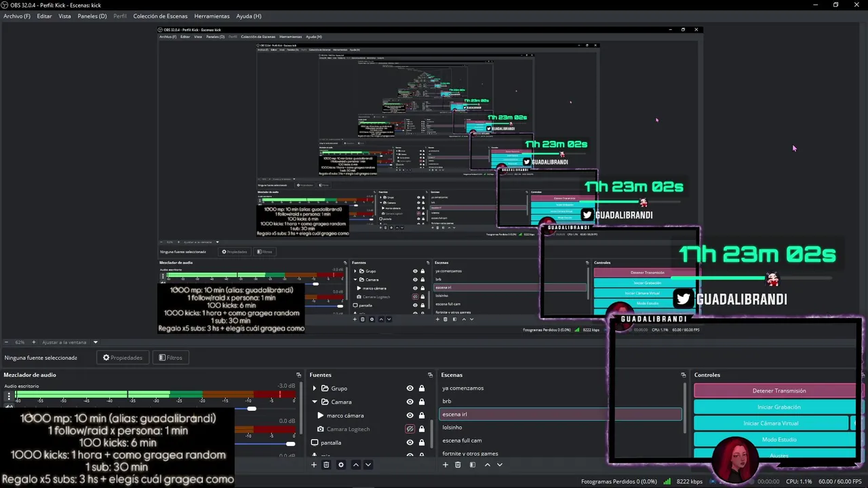
Task: Float the Escenas dock panel
Action: pyautogui.click(x=684, y=375)
